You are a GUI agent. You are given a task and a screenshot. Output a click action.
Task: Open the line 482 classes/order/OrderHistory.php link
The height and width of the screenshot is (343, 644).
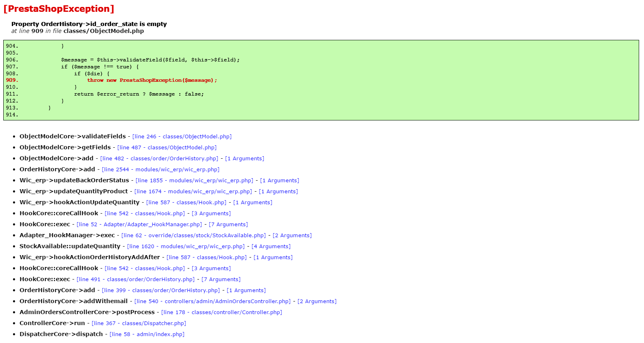(x=159, y=159)
